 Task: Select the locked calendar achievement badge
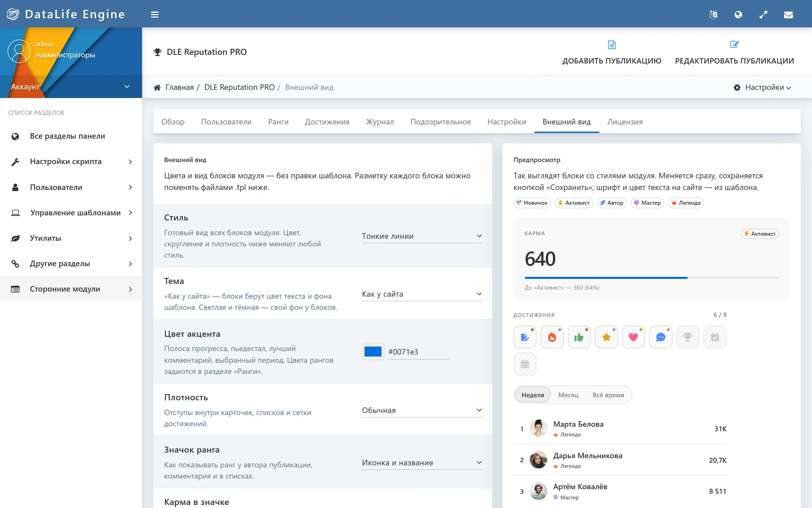[x=525, y=364]
